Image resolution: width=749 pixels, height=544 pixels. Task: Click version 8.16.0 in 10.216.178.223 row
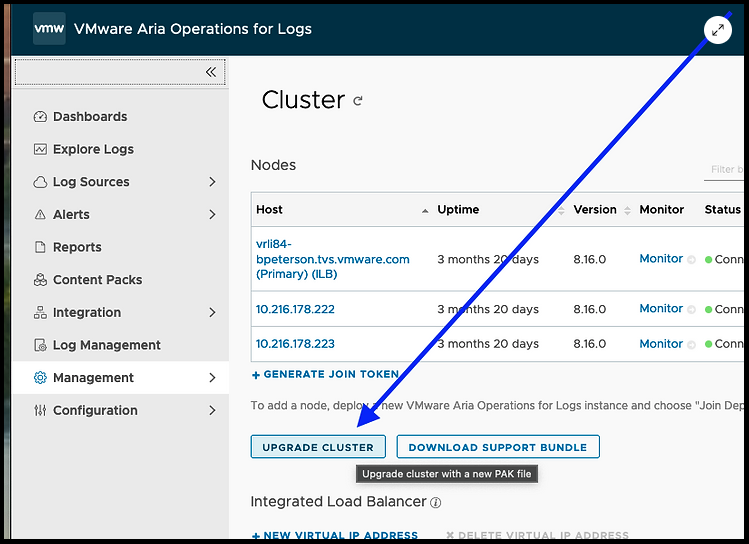pos(589,343)
